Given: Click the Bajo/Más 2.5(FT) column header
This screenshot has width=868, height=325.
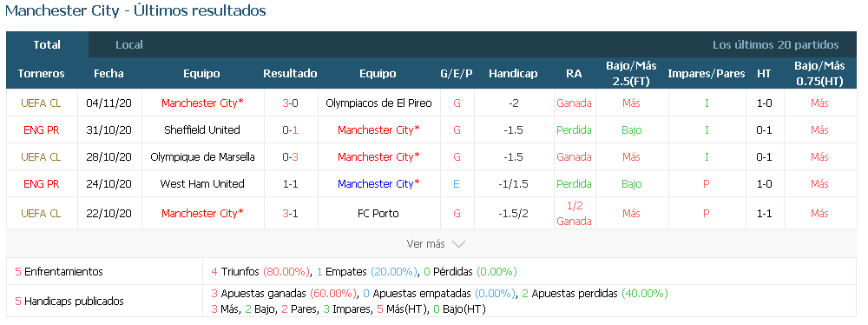Looking at the screenshot, I should [631, 74].
